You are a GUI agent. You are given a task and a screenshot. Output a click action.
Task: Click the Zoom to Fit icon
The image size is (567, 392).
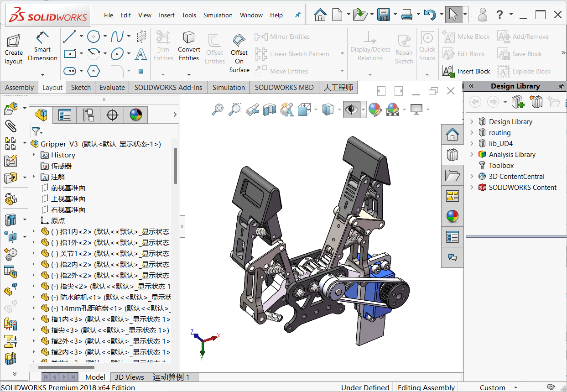218,109
